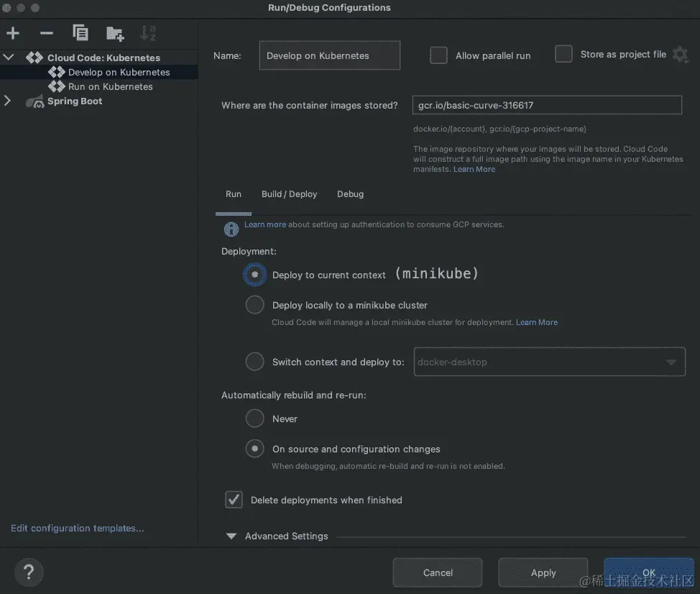Click the Apply button
Screen dimensions: 700x594
tap(543, 572)
